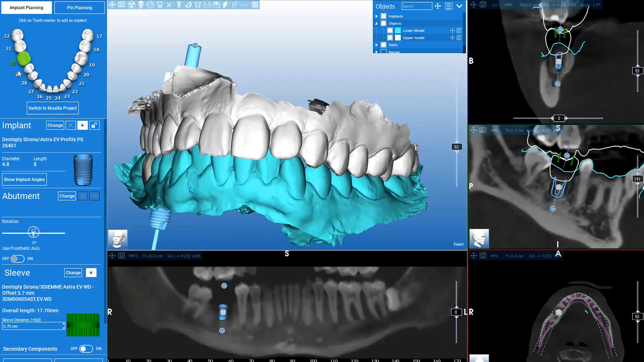This screenshot has height=362, width=644.
Task: Click the double pillar icon in toolbar
Action: [x=198, y=5]
